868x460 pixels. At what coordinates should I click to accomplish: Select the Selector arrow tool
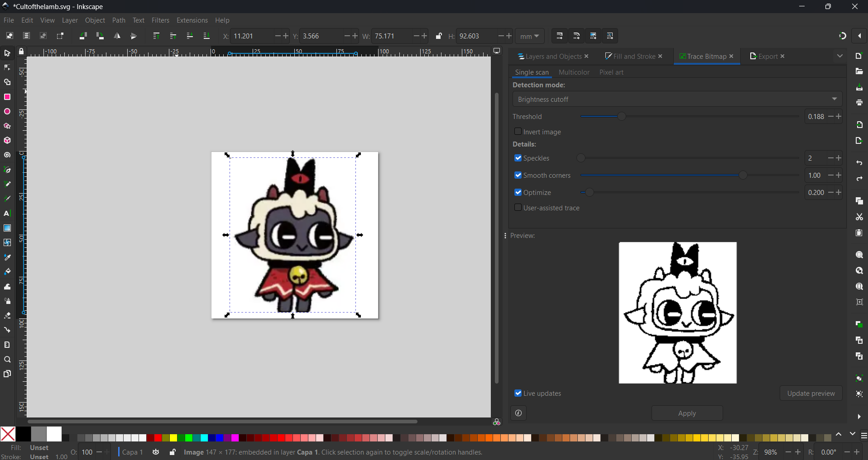[7, 53]
